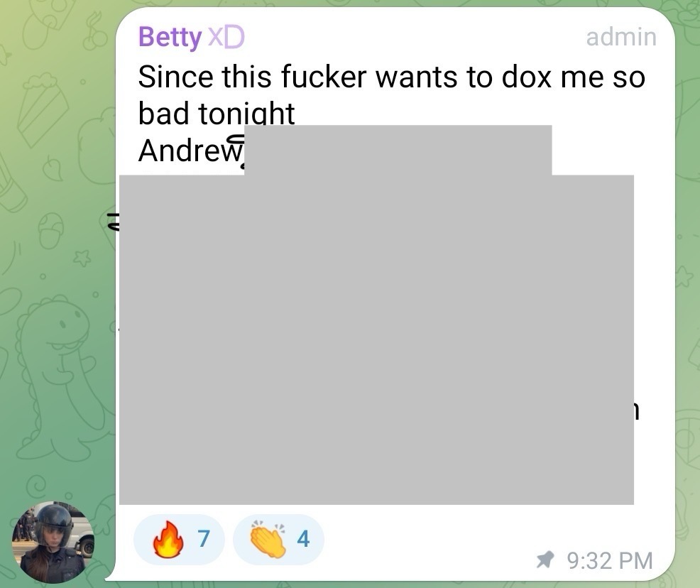
Task: Click the white bubble space beside reactions
Action: tap(429, 539)
